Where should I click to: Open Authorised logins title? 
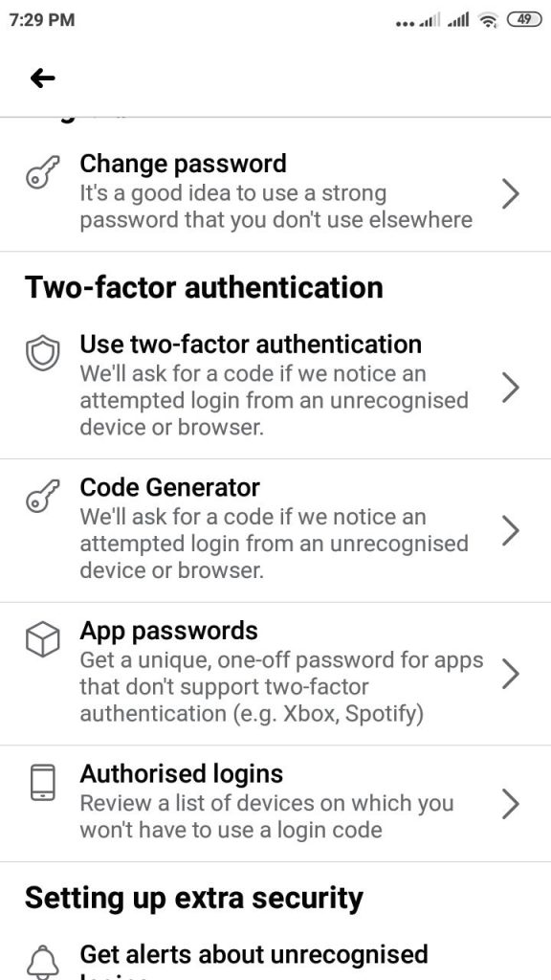tap(181, 773)
